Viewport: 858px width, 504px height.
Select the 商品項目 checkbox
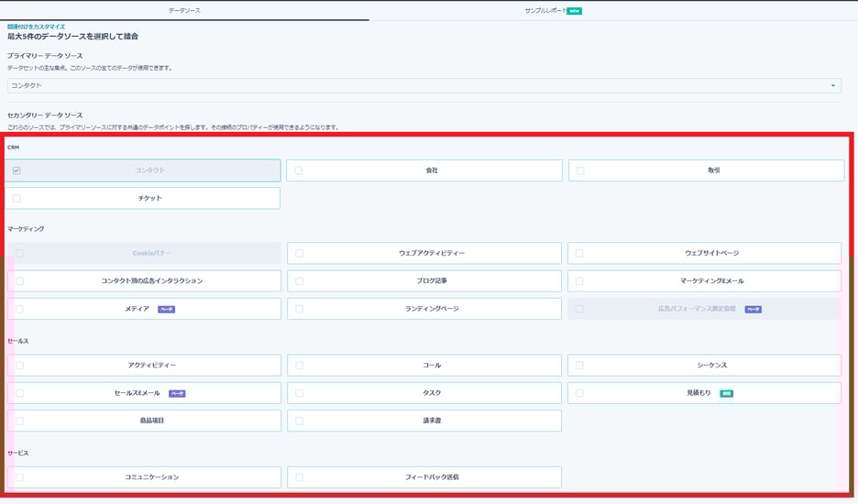(19, 421)
